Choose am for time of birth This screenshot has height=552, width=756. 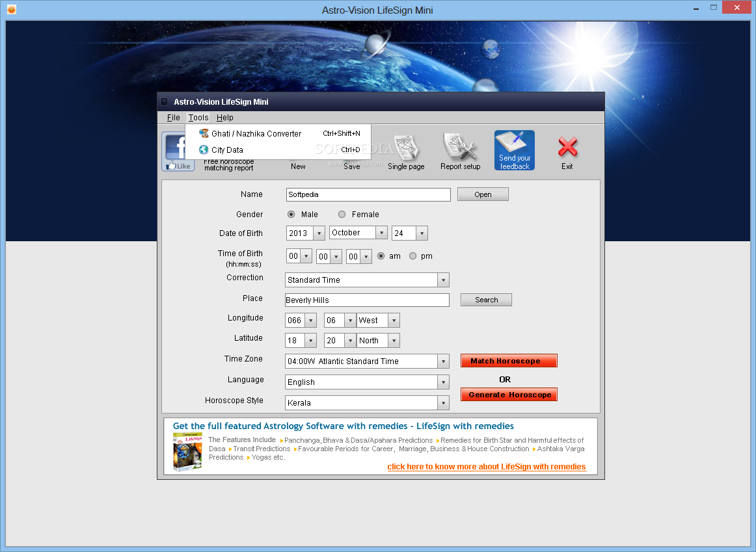coord(381,256)
